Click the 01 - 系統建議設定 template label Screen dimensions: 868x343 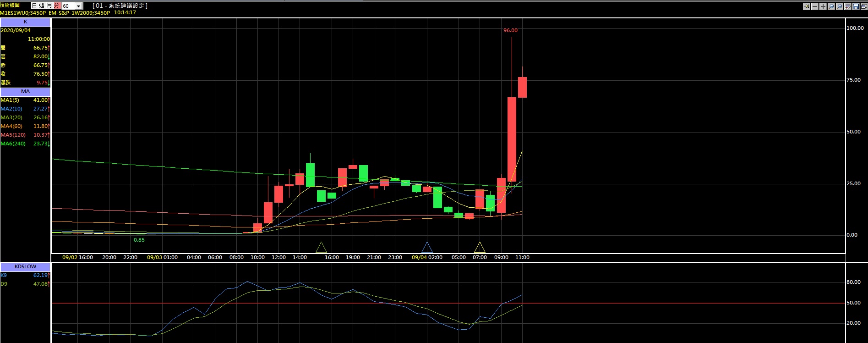point(120,6)
